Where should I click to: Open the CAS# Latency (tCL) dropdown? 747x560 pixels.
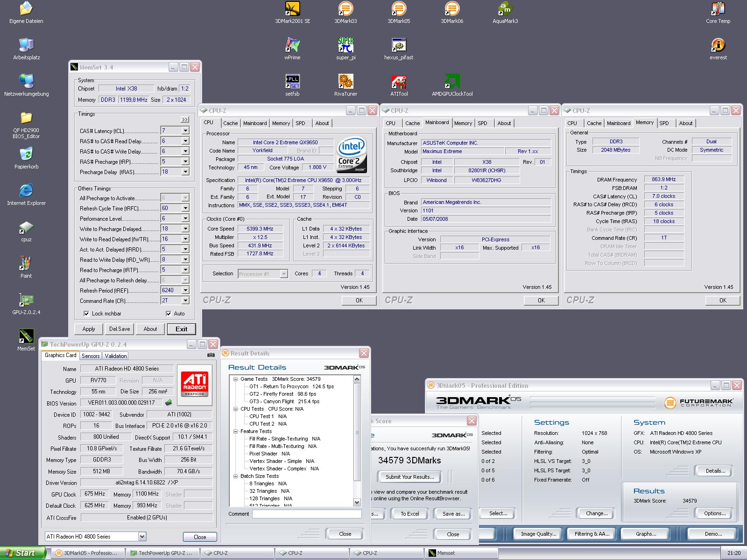[185, 131]
